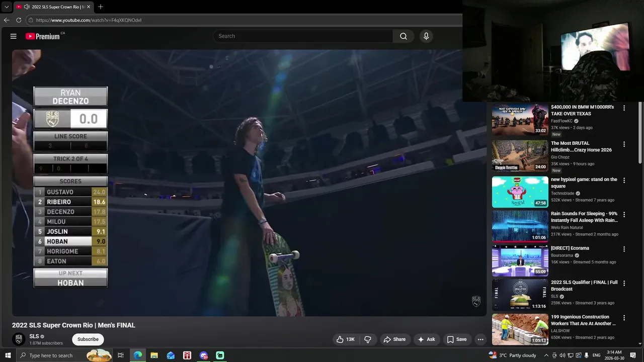Open the SLS channel name link
Image resolution: width=644 pixels, height=362 pixels.
click(34, 336)
